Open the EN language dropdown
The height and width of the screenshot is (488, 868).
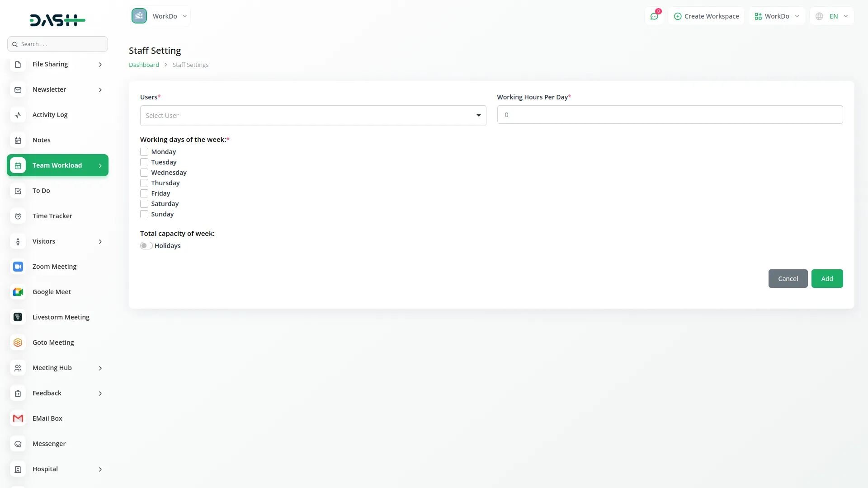[x=831, y=16]
